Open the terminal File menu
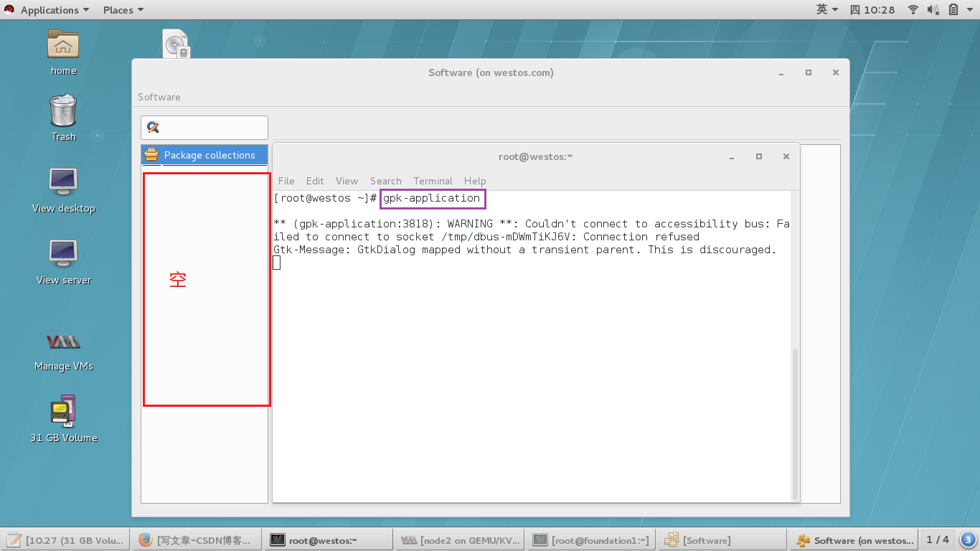This screenshot has width=980, height=551. coord(286,181)
